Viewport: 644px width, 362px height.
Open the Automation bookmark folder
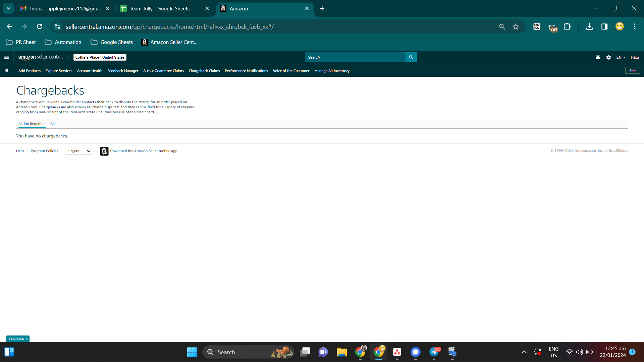coord(63,42)
